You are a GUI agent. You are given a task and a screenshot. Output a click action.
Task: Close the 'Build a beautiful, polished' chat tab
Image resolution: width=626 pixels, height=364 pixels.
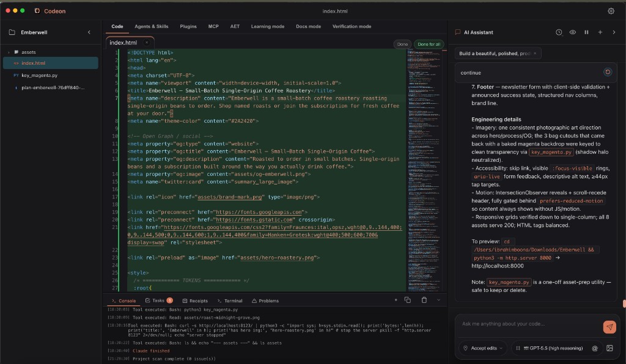pos(535,53)
